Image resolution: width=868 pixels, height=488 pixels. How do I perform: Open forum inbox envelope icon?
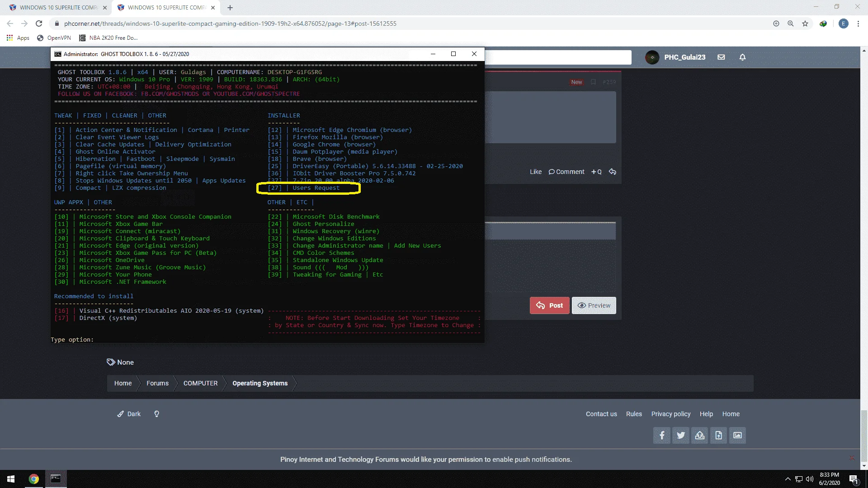coord(721,57)
